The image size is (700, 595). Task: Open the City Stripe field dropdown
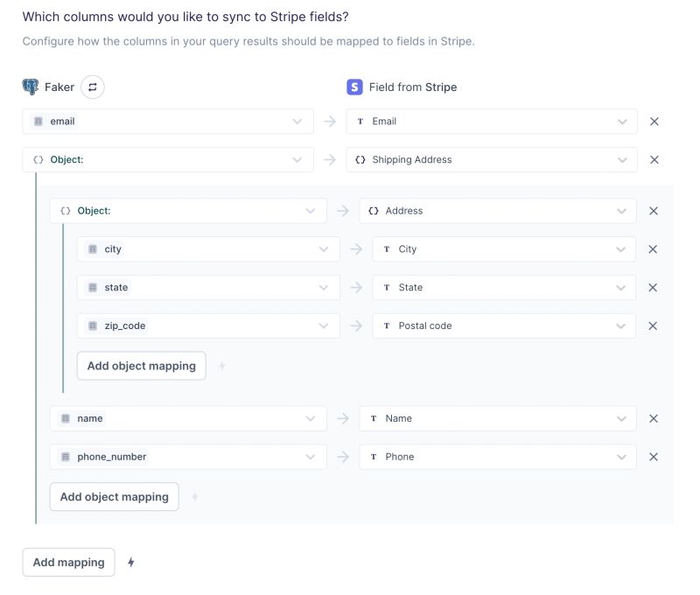coord(504,249)
